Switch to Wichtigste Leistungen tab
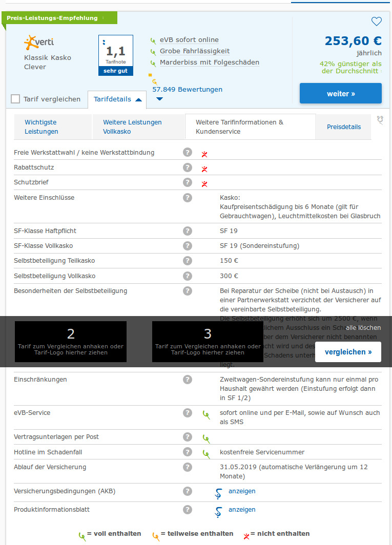This screenshot has height=545, width=392. (41, 127)
